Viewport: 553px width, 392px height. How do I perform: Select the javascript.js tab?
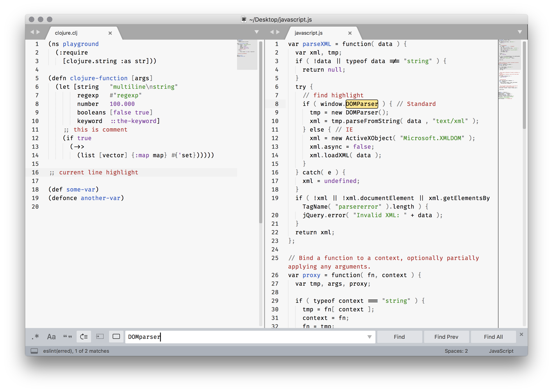point(308,33)
